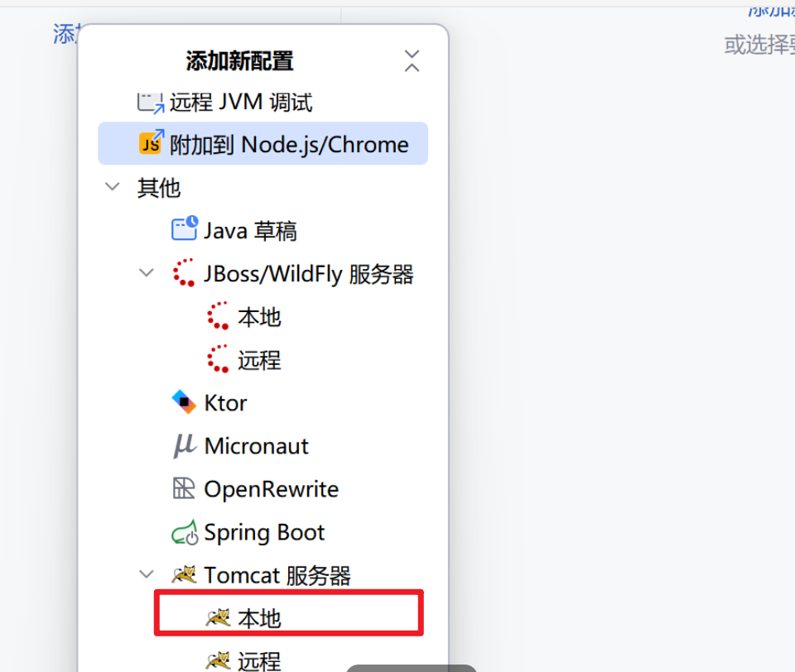Click the OpenRewrite icon
The image size is (795, 672).
click(184, 488)
